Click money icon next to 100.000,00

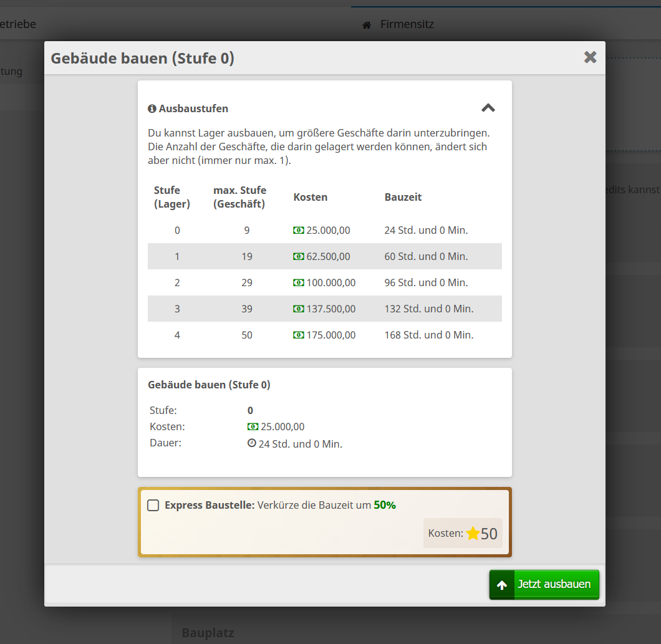[299, 282]
